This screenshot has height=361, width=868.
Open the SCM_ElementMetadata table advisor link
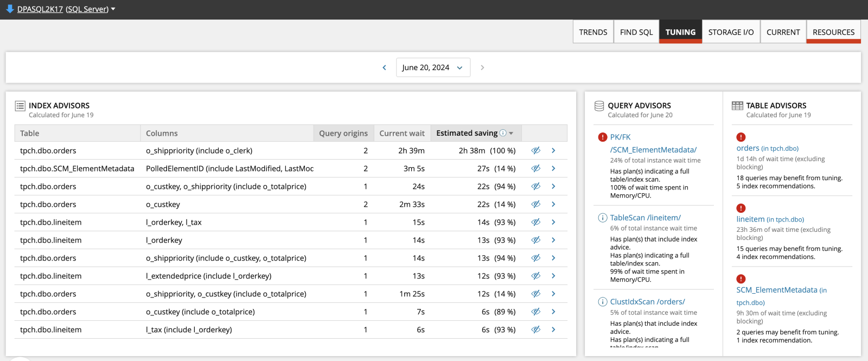pyautogui.click(x=781, y=296)
